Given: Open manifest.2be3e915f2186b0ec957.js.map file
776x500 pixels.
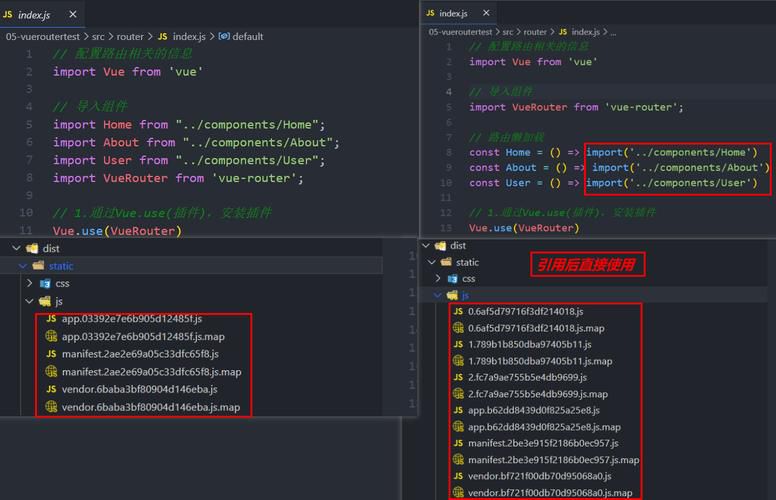Looking at the screenshot, I should (x=554, y=460).
